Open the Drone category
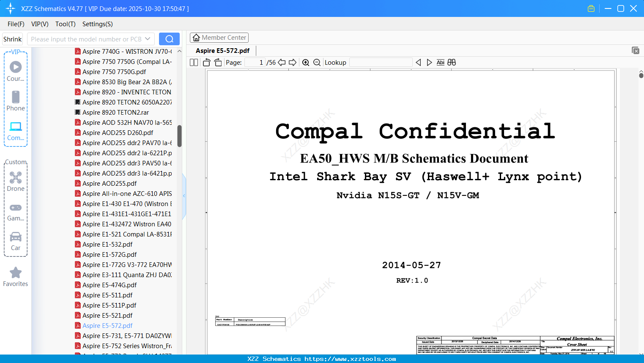The width and height of the screenshot is (644, 363). [x=16, y=181]
